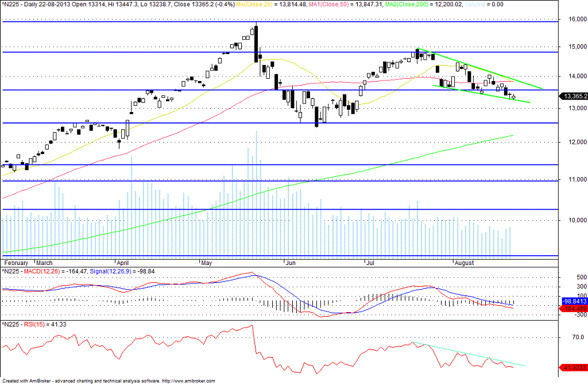Click the 300 label on MACD axis

point(582,287)
